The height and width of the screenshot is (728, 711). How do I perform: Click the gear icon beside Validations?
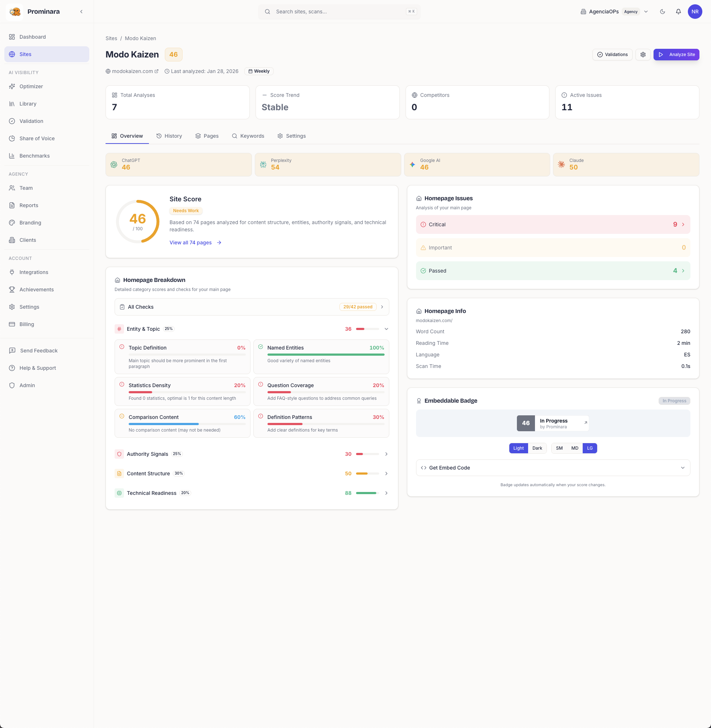(x=643, y=55)
